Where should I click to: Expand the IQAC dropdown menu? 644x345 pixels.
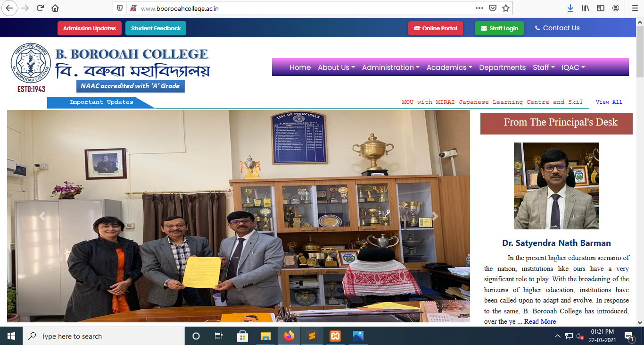coord(573,67)
